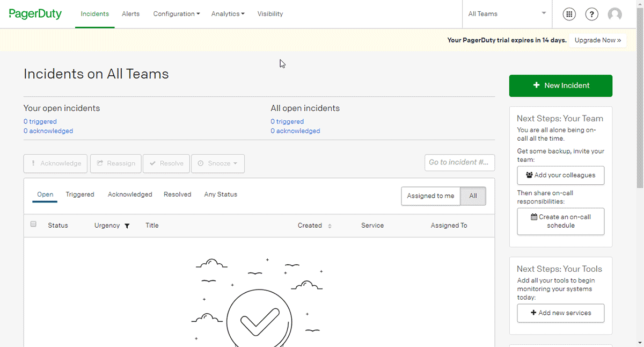Click the New Incident button
Viewport: 644px width, 347px height.
(560, 85)
